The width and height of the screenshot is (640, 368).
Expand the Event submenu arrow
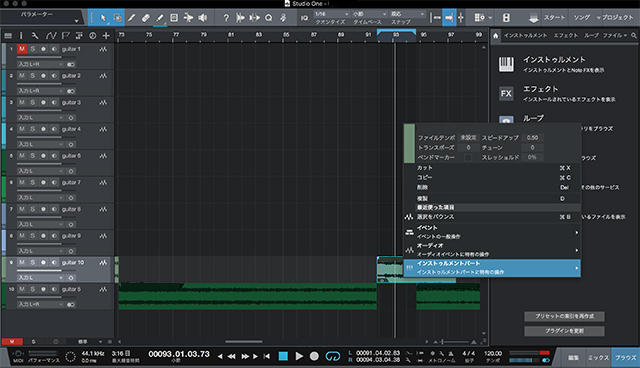577,232
